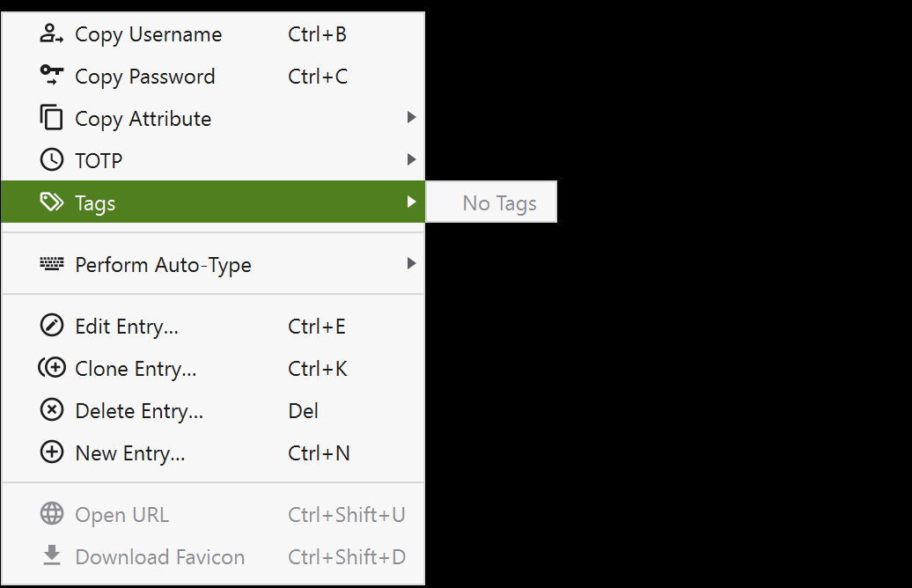Click the key icon beside Copy Password
Viewport: 912px width, 588px height.
pos(52,76)
